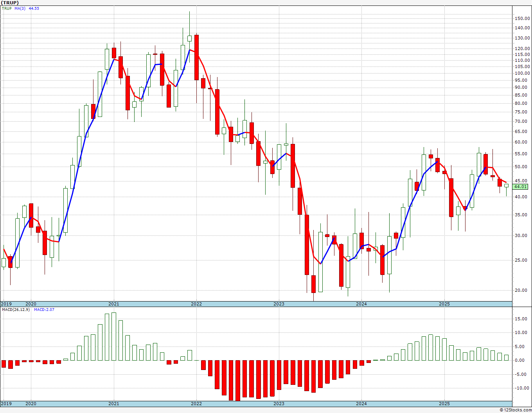Click 2019 on the MACD panel time axis
Image resolution: width=532 pixels, height=413 pixels.
6,404
